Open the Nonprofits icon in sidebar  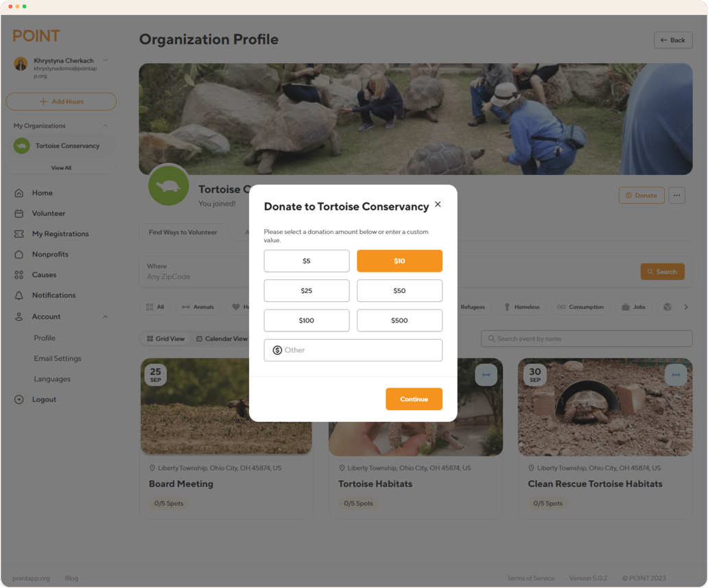tap(19, 255)
